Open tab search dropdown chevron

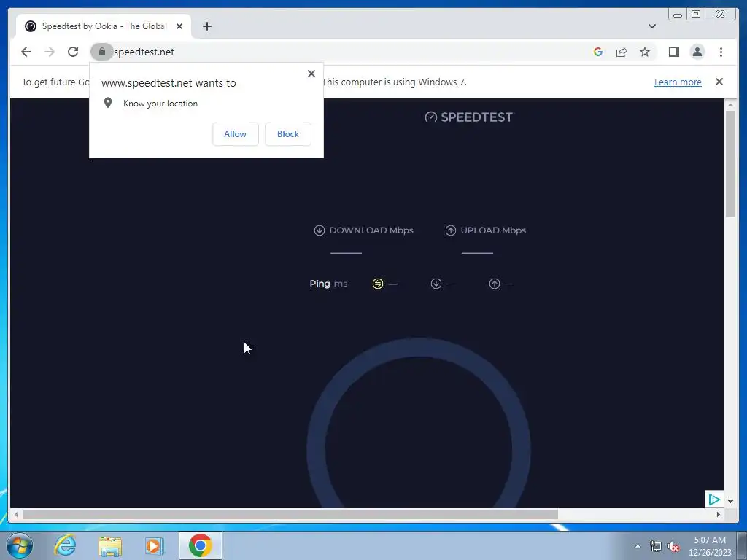coord(651,26)
